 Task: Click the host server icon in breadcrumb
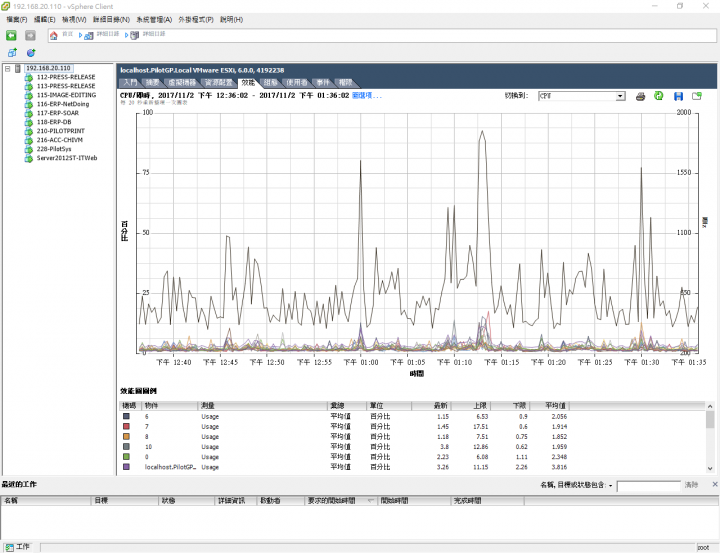[x=135, y=35]
